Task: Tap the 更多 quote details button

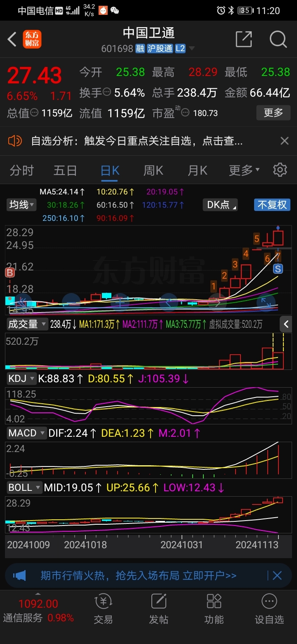Action: tap(273, 112)
